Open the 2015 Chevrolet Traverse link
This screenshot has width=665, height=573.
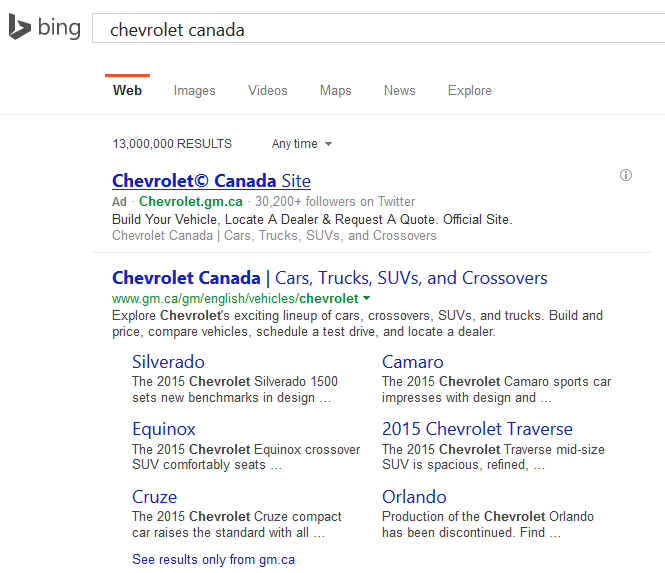coord(477,429)
